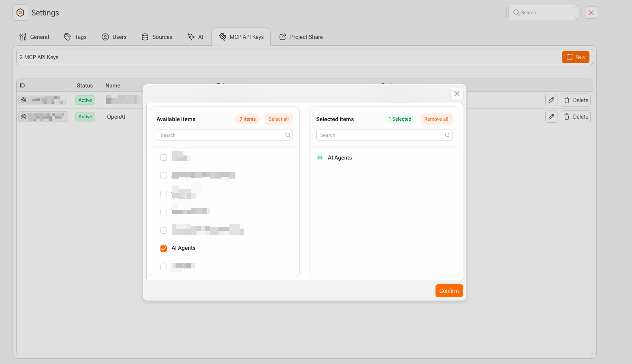Open the AI tab with sparkle icon
Image resolution: width=632 pixels, height=364 pixels.
pyautogui.click(x=195, y=37)
